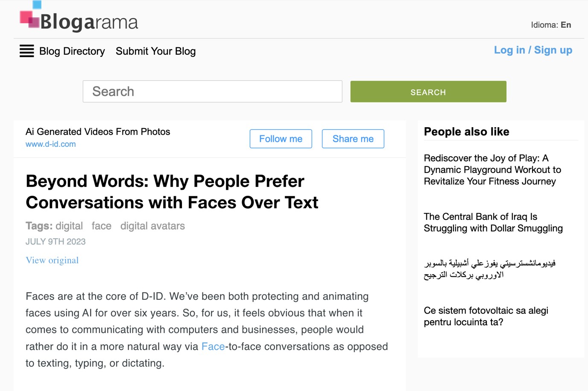Open the Ce sistem fotovoltaic article
This screenshot has height=391, width=588.
486,316
